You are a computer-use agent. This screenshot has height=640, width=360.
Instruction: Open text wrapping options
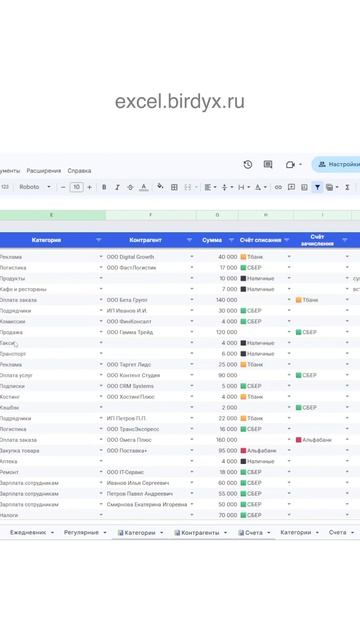[244, 187]
